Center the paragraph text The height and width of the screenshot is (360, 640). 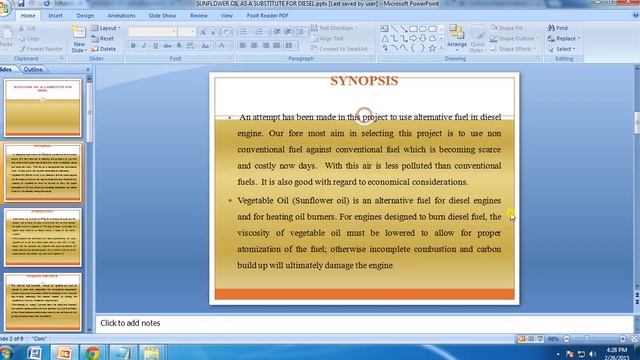click(254, 46)
